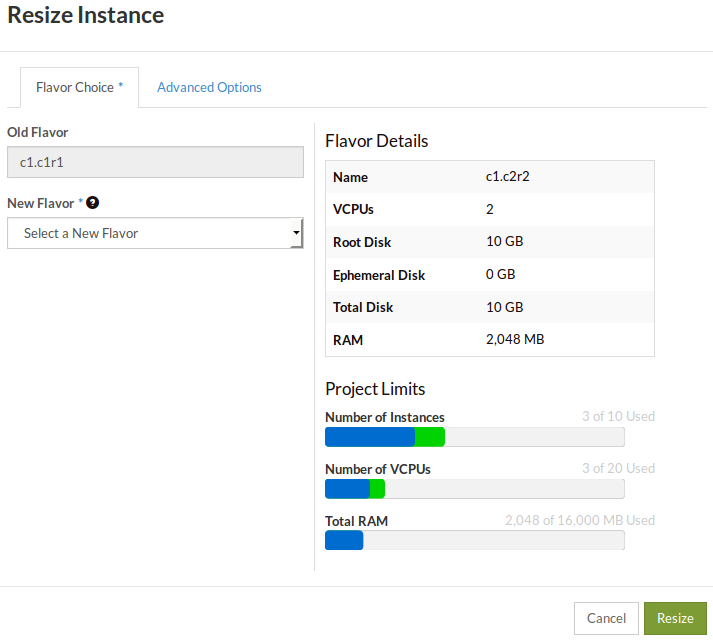Image resolution: width=713 pixels, height=644 pixels.
Task: Click the Root Disk row
Action: click(490, 242)
